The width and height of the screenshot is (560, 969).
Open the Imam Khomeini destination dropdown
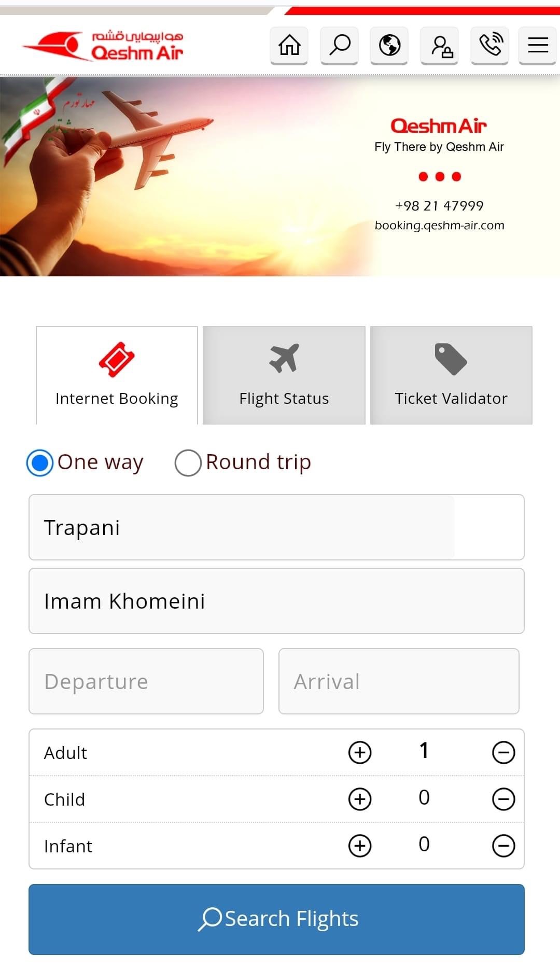[x=276, y=601]
